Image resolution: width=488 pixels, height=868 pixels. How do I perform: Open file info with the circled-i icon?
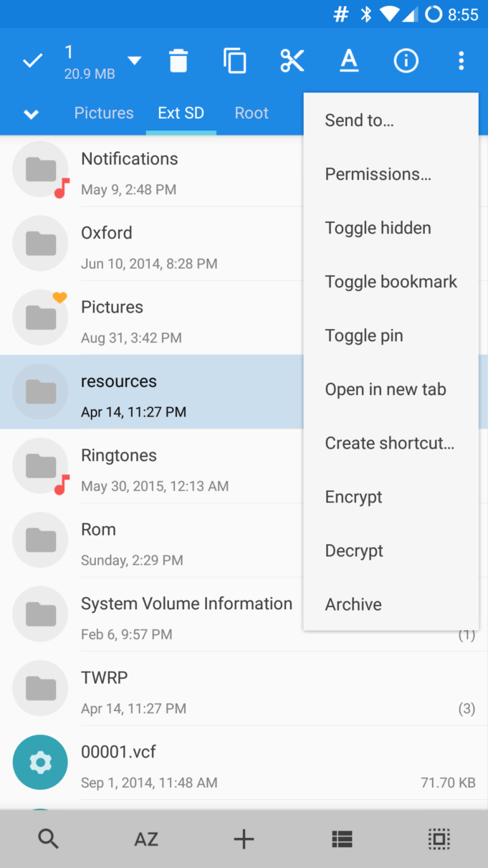[406, 60]
